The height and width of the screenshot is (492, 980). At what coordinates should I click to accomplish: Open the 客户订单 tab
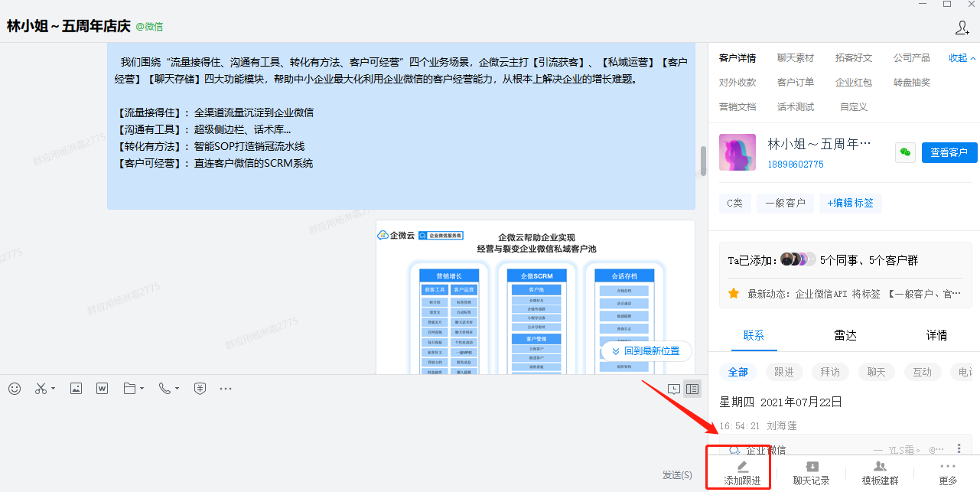click(796, 83)
